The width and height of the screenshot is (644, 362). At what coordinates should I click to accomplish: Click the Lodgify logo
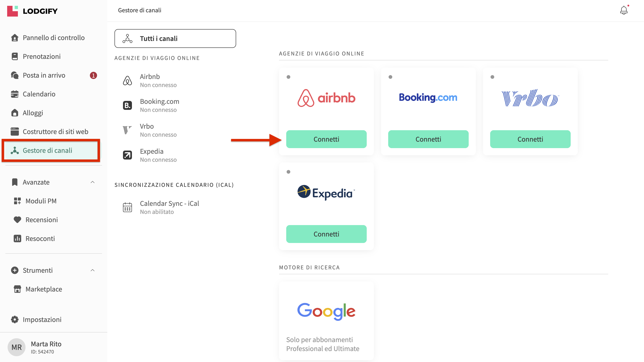32,11
